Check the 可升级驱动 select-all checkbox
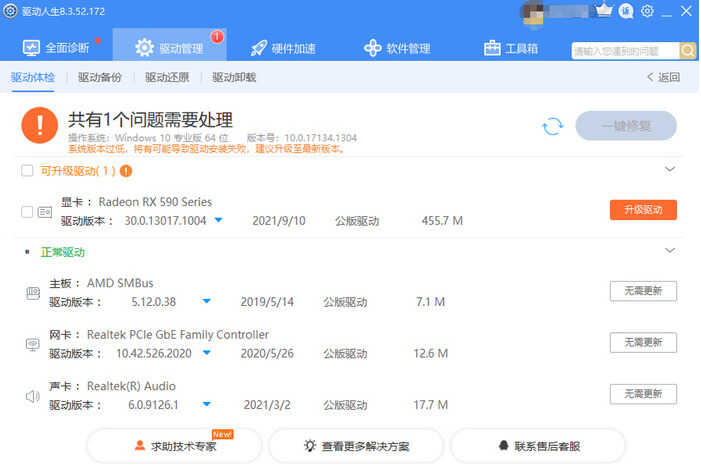 pyautogui.click(x=27, y=171)
